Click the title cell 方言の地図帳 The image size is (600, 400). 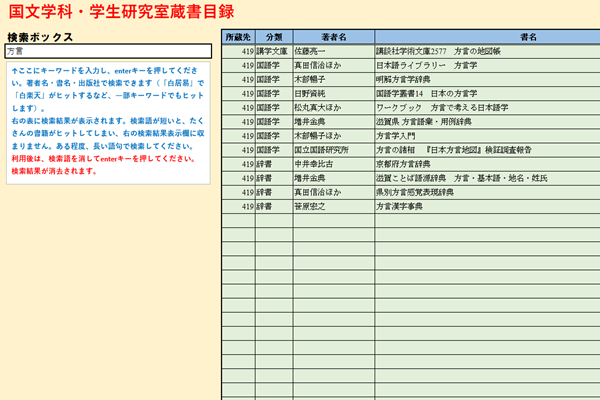pos(486,50)
